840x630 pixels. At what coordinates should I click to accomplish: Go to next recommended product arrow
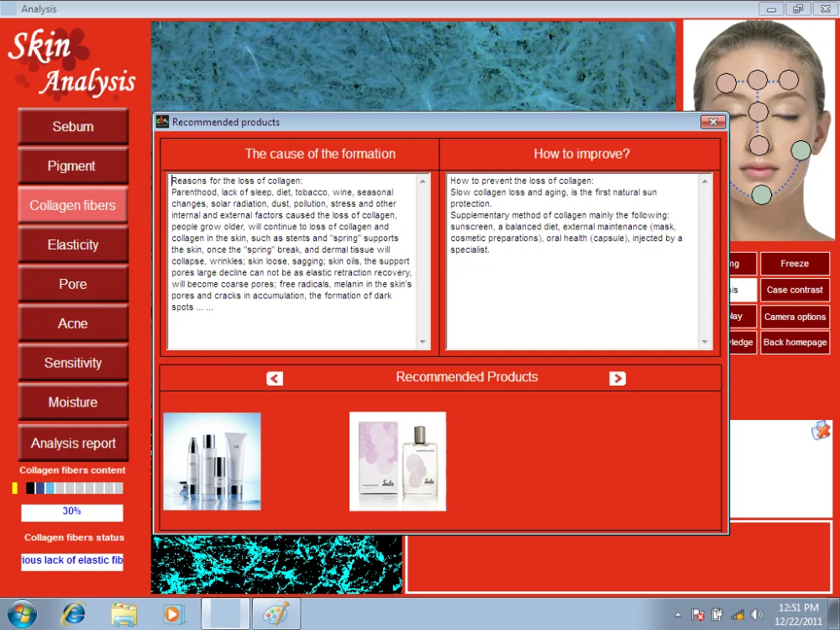pos(617,379)
